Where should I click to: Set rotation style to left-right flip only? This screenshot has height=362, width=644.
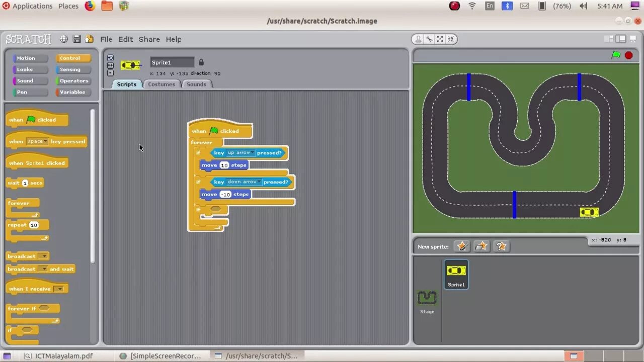[x=110, y=65]
